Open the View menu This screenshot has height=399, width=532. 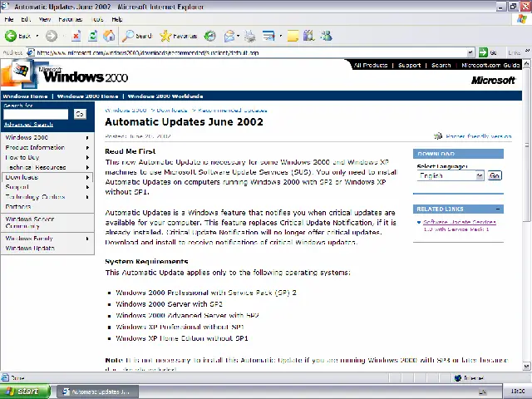45,19
